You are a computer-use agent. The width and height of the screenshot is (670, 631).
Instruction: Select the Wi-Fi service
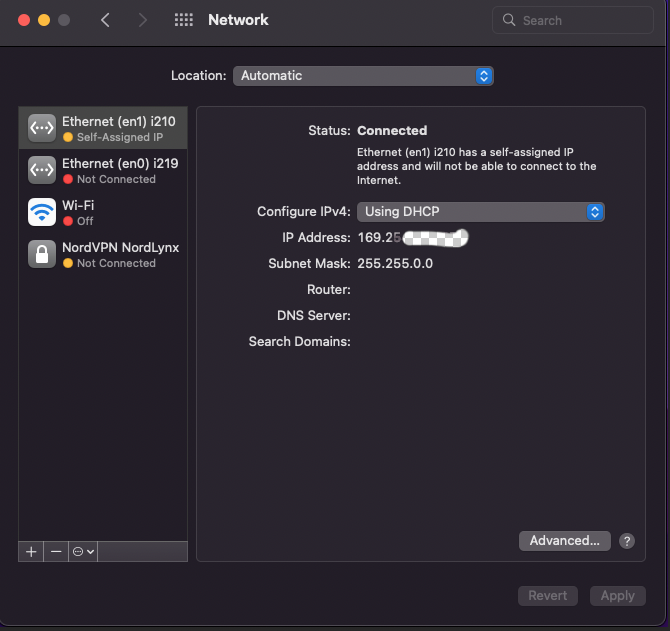103,212
